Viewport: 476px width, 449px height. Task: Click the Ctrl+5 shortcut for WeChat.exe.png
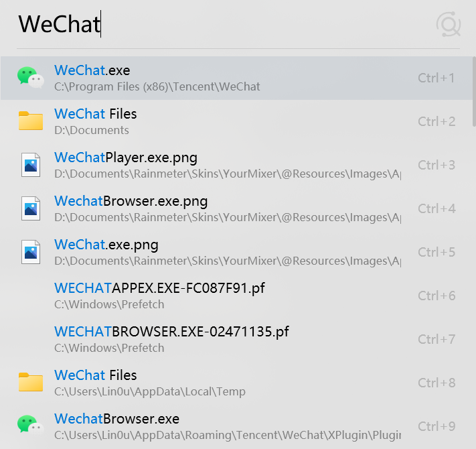437,252
